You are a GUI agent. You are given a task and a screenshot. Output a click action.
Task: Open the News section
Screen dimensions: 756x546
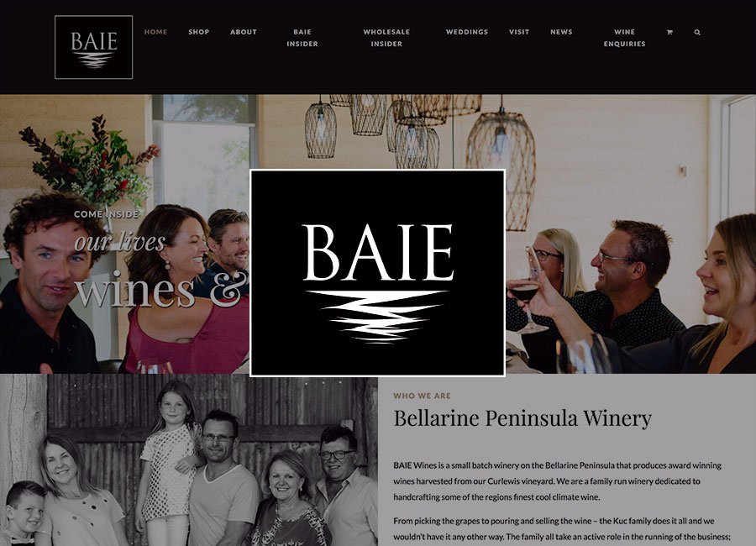[561, 32]
